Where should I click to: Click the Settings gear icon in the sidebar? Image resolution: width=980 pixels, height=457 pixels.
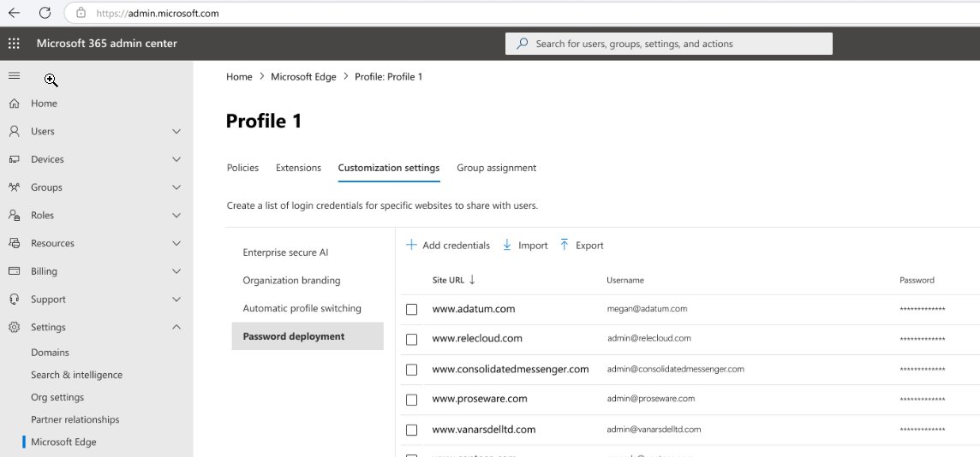[x=15, y=327]
